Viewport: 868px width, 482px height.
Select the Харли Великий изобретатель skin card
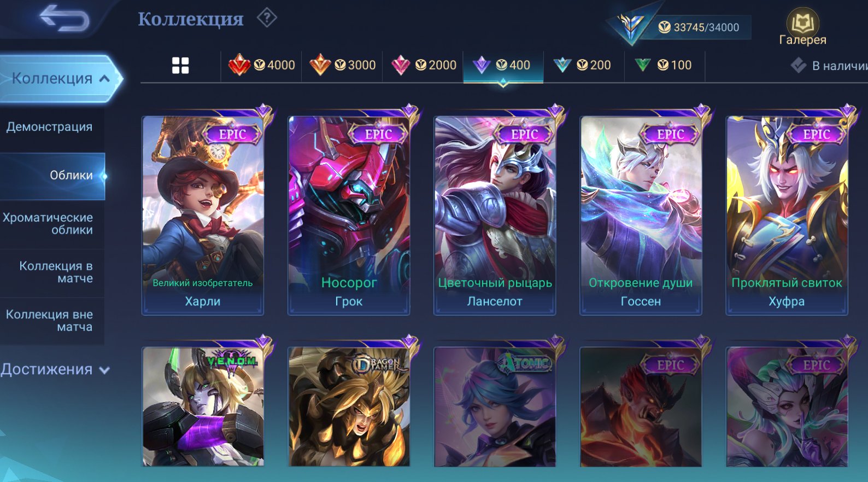point(203,215)
